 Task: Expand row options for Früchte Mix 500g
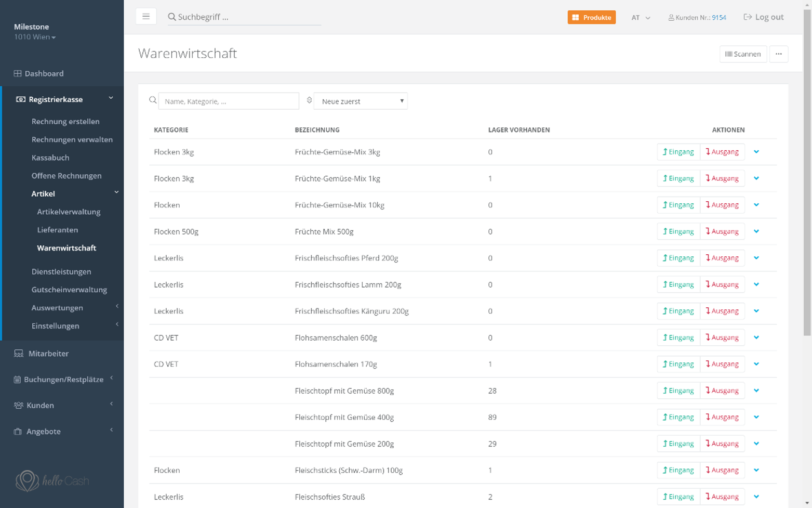(x=756, y=231)
